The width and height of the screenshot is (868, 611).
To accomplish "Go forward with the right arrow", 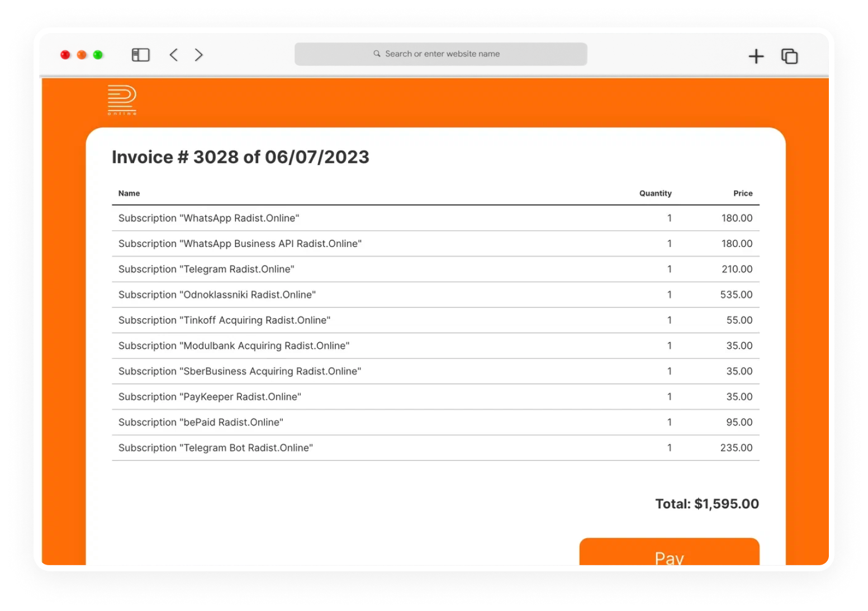I will 198,55.
